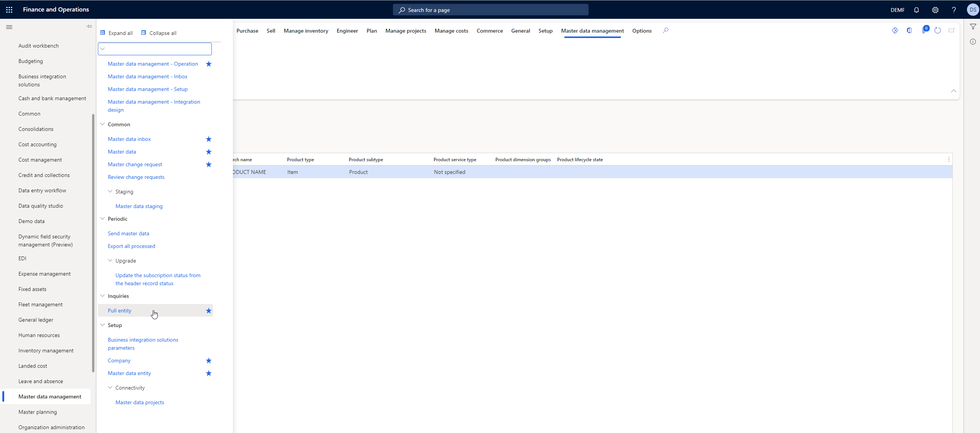Image resolution: width=980 pixels, height=433 pixels.
Task: Click the search magnifier icon on ribbon
Action: click(665, 31)
